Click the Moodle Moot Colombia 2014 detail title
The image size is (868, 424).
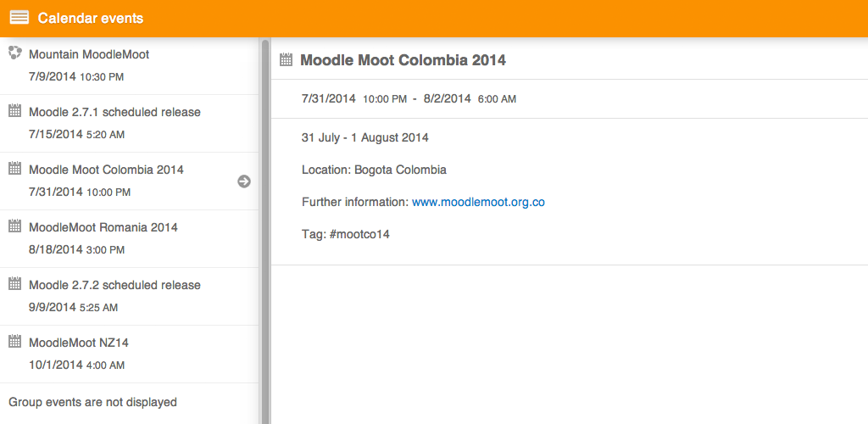(403, 59)
